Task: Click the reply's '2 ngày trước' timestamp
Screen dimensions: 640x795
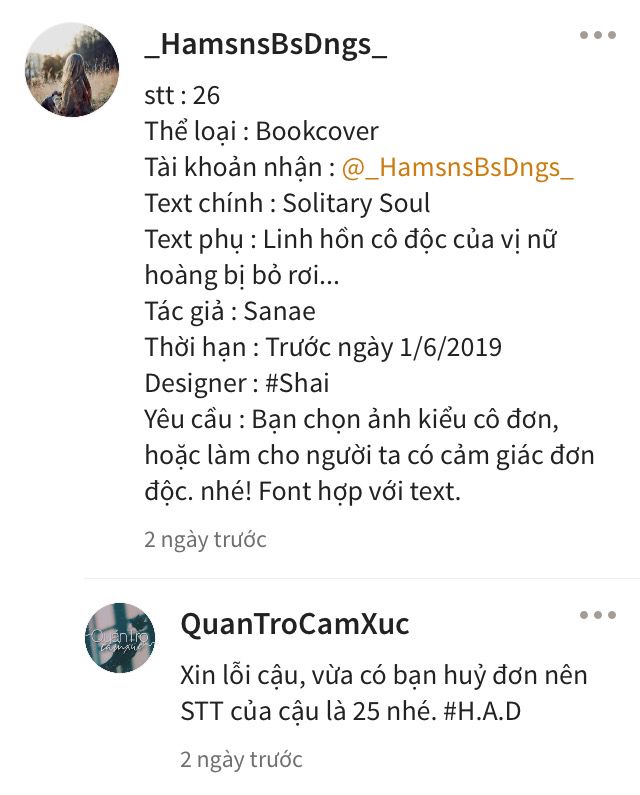Action: 241,760
